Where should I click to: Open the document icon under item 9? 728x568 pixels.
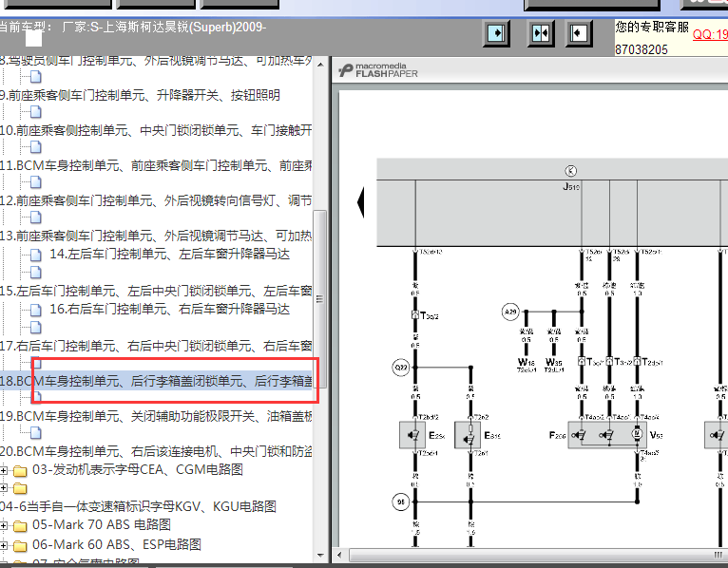point(36,112)
